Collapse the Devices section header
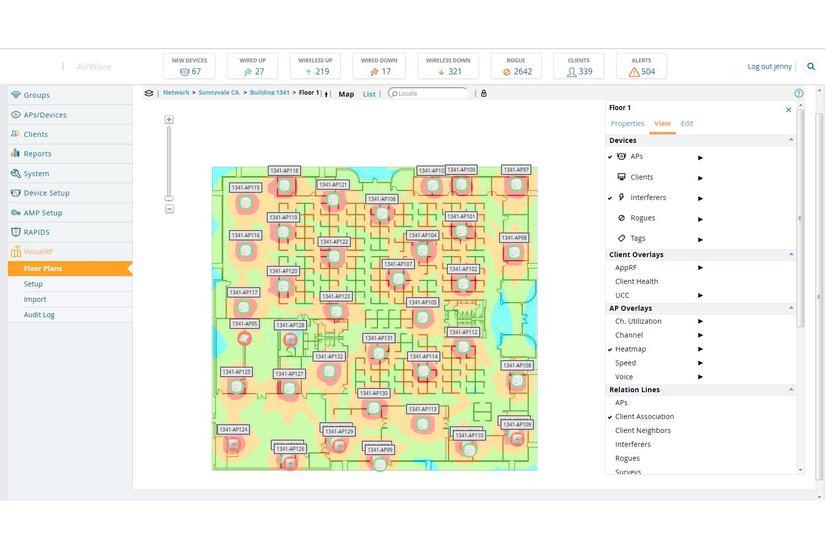The width and height of the screenshot is (825, 550). [792, 140]
